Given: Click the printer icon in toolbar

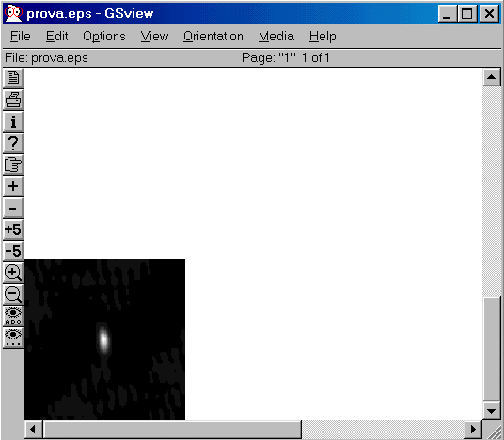Looking at the screenshot, I should tap(13, 100).
